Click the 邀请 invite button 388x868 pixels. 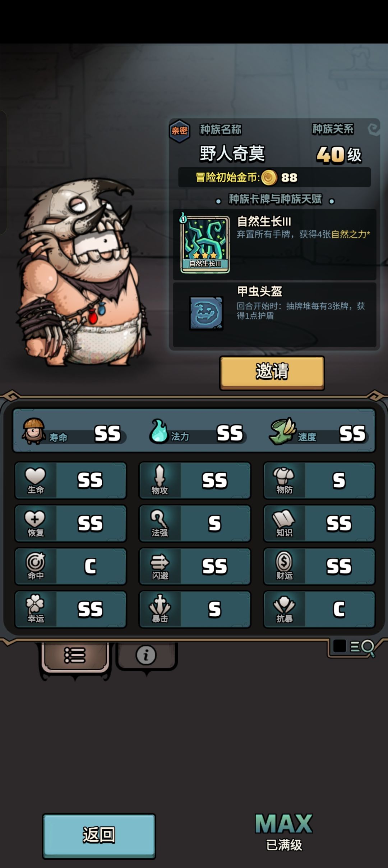tap(272, 372)
